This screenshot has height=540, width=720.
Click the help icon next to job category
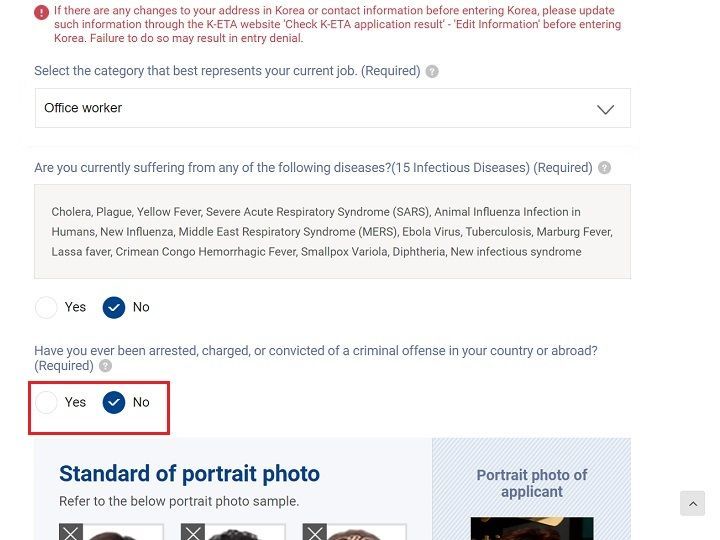(432, 72)
